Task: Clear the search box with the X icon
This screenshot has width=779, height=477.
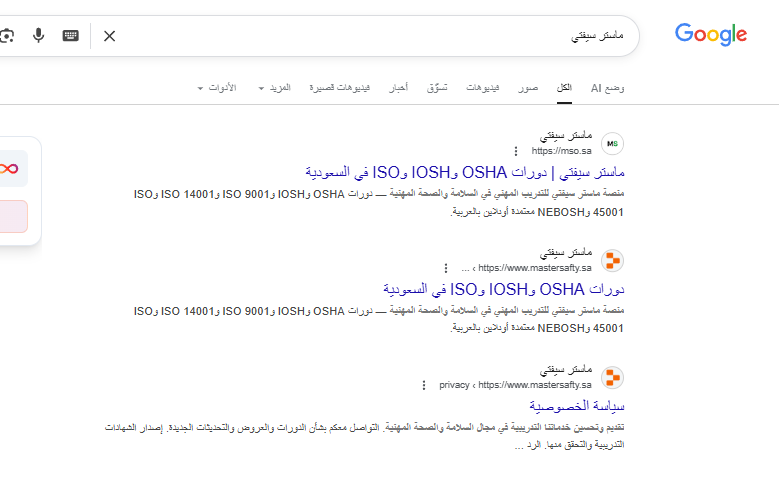Action: pos(109,36)
